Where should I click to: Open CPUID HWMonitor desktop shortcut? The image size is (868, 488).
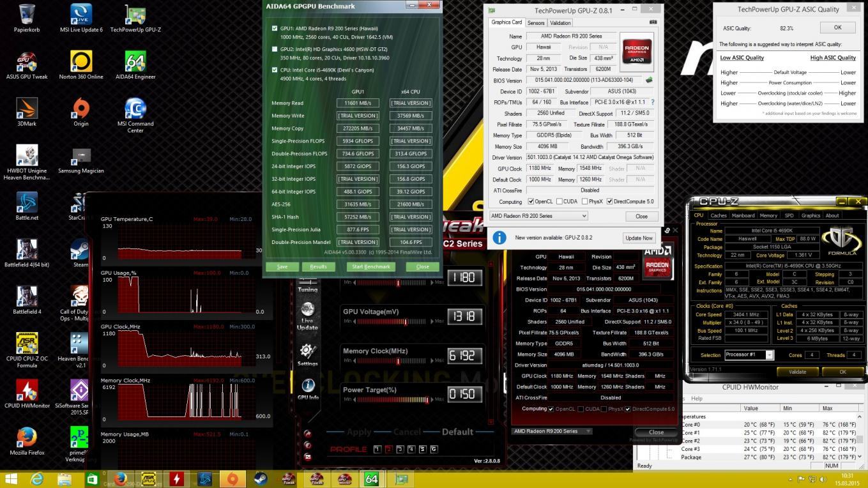[27, 394]
